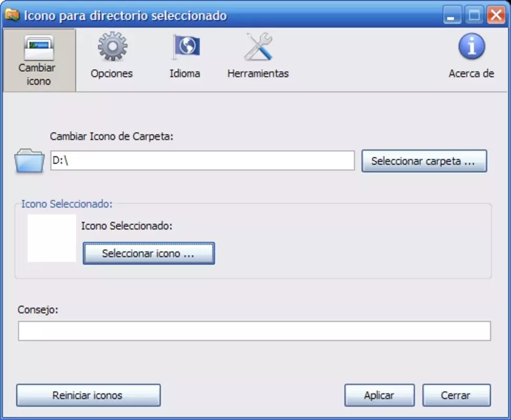The image size is (511, 420).
Task: Click the Reiniciar iconos button
Action: click(88, 395)
